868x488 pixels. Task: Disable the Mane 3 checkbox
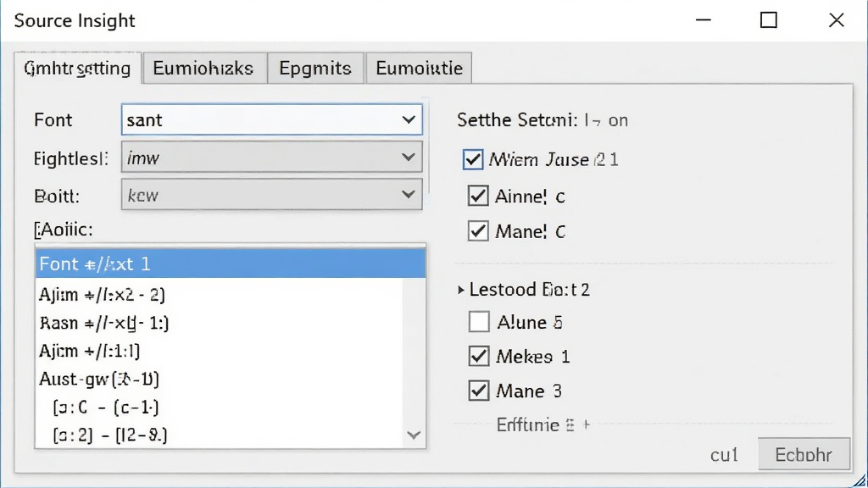pyautogui.click(x=479, y=391)
